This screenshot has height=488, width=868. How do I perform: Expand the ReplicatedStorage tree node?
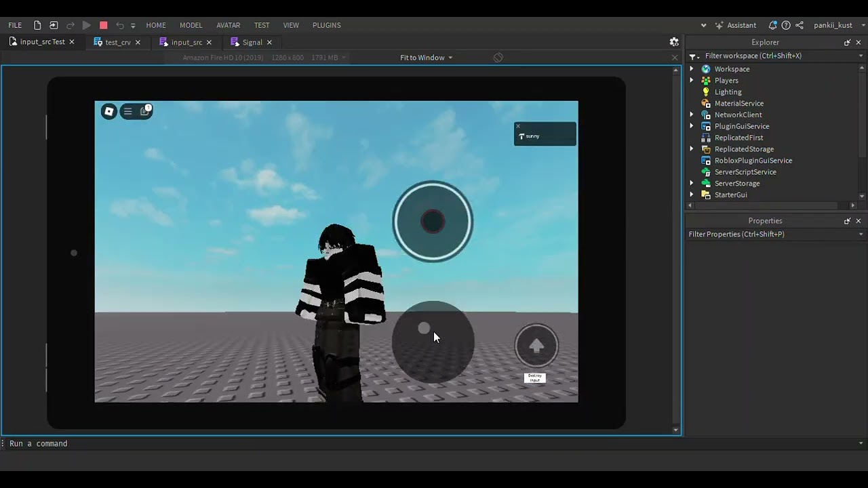click(x=691, y=148)
